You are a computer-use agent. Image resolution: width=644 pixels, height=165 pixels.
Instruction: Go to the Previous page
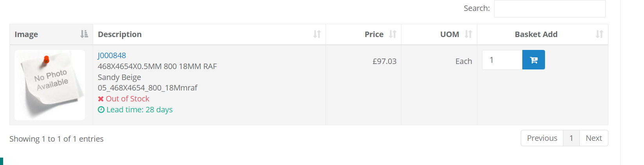click(542, 138)
